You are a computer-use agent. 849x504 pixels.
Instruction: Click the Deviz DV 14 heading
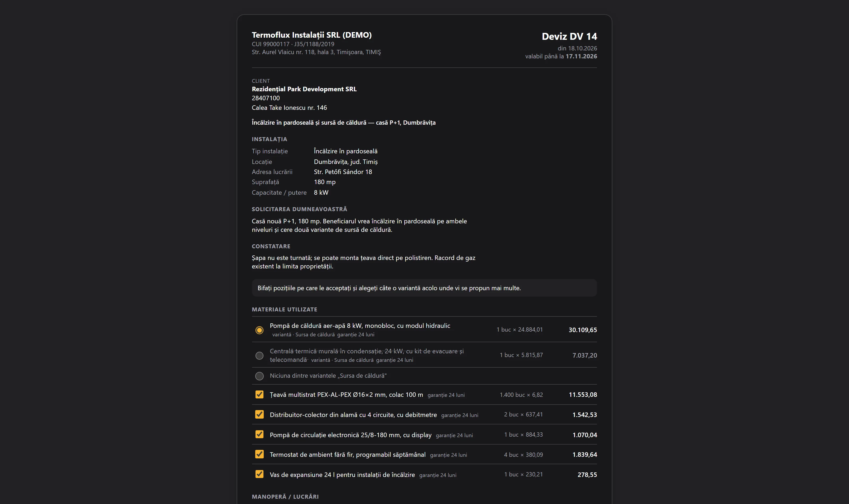(x=569, y=36)
